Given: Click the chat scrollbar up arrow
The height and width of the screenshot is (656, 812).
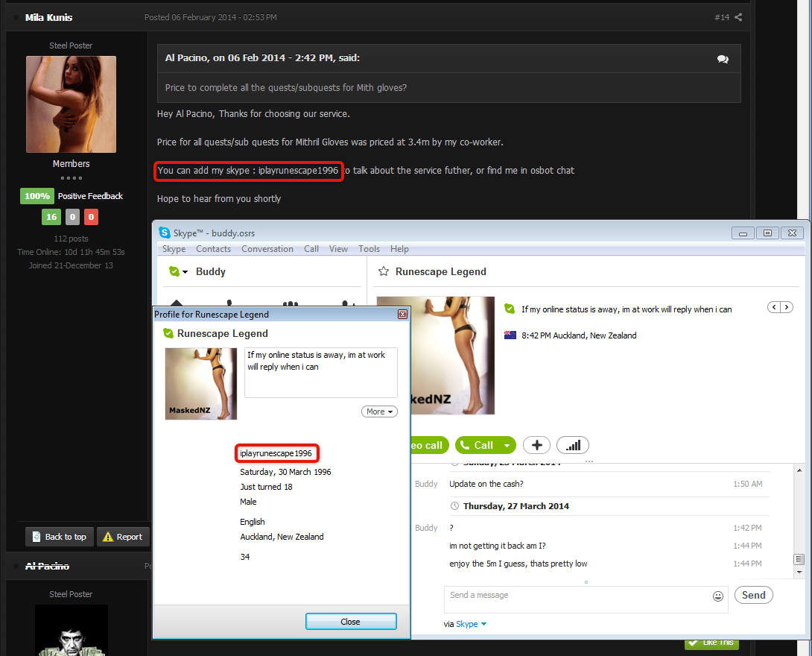Looking at the screenshot, I should coord(799,470).
